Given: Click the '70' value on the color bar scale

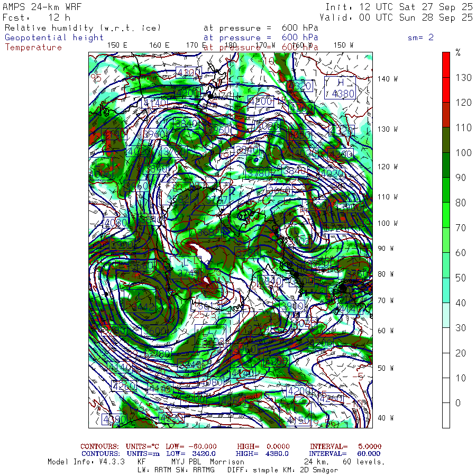Looking at the screenshot, I should 461,227.
